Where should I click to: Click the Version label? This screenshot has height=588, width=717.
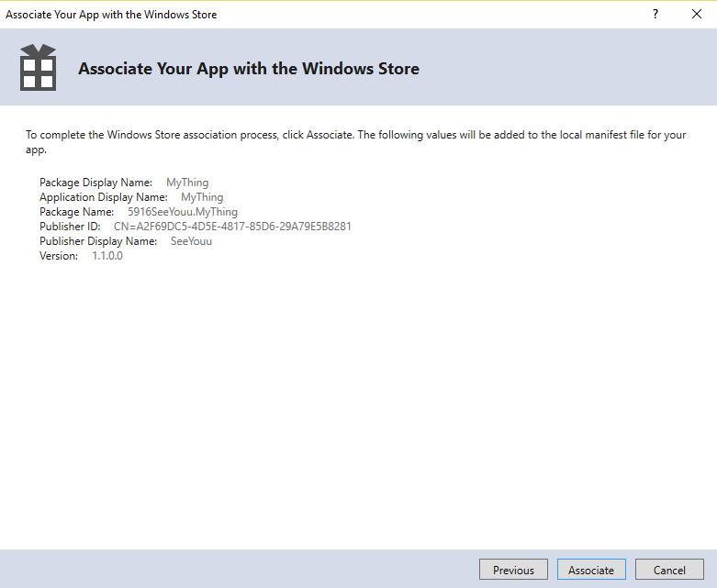point(58,256)
